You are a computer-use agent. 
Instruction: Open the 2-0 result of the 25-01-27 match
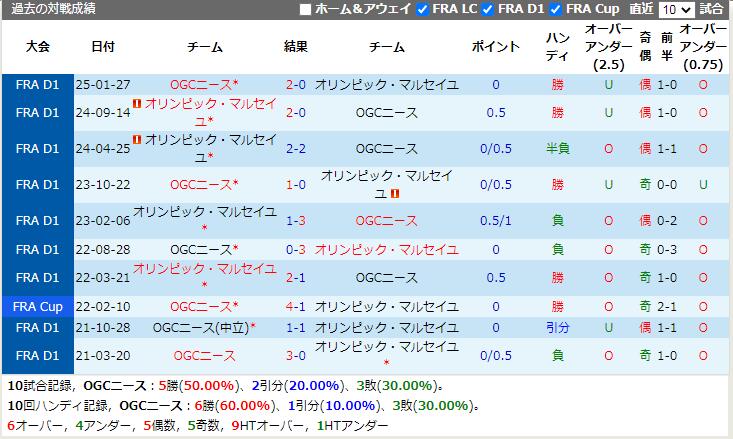pos(295,84)
